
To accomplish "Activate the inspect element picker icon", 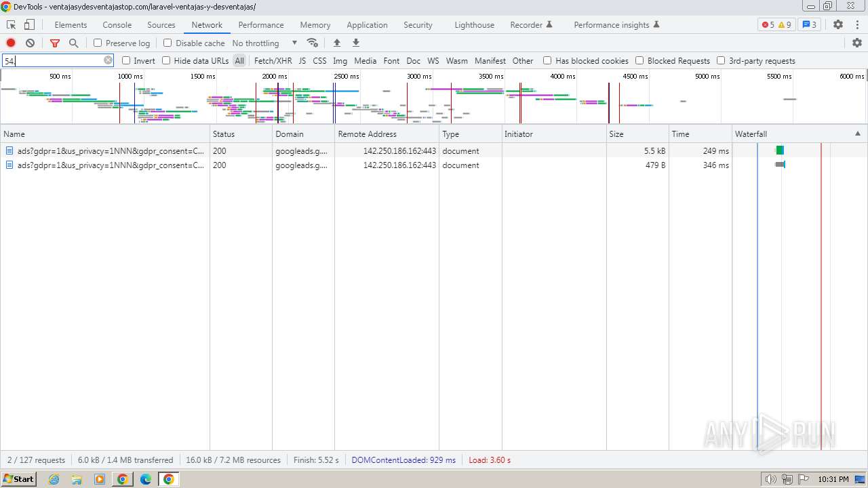I will click(11, 24).
